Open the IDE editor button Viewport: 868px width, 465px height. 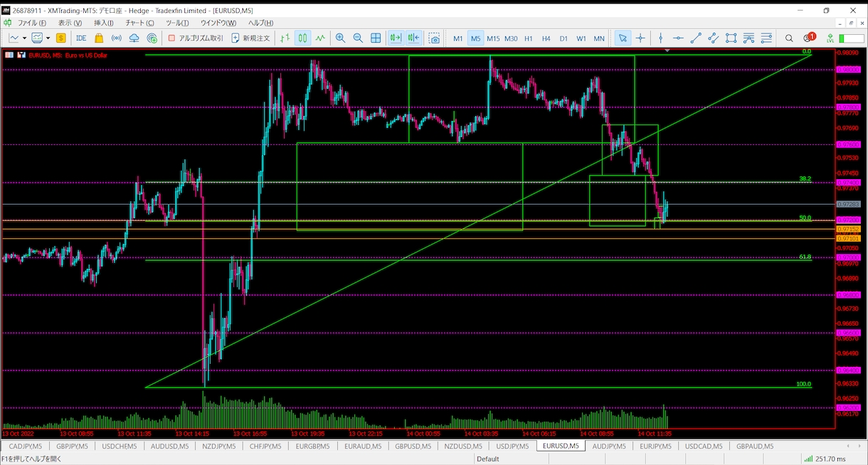tap(81, 38)
